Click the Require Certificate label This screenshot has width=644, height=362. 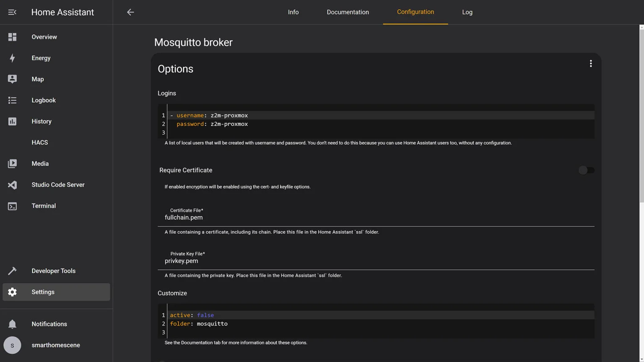point(186,170)
